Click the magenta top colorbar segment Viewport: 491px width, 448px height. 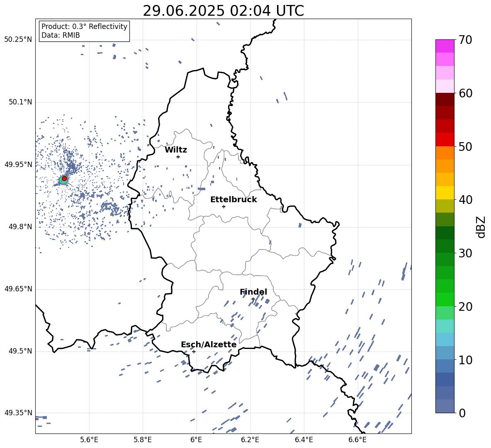pyautogui.click(x=445, y=46)
